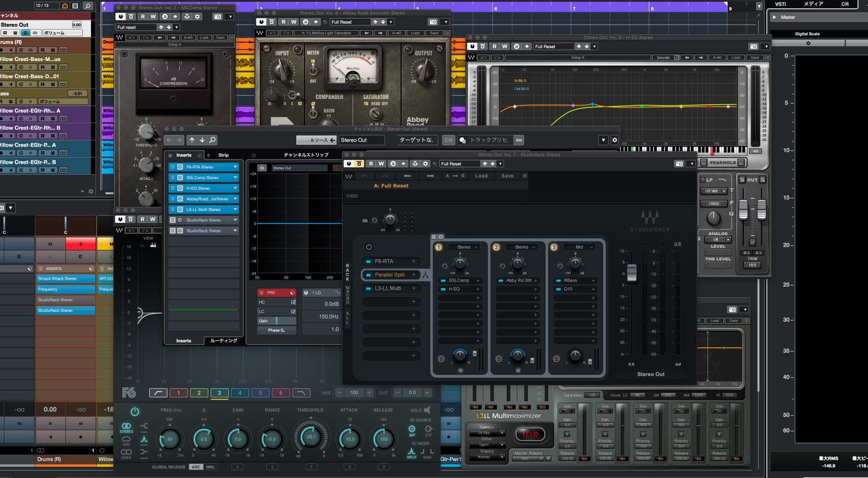Switch to the Strip tab in channel settings

(x=223, y=155)
